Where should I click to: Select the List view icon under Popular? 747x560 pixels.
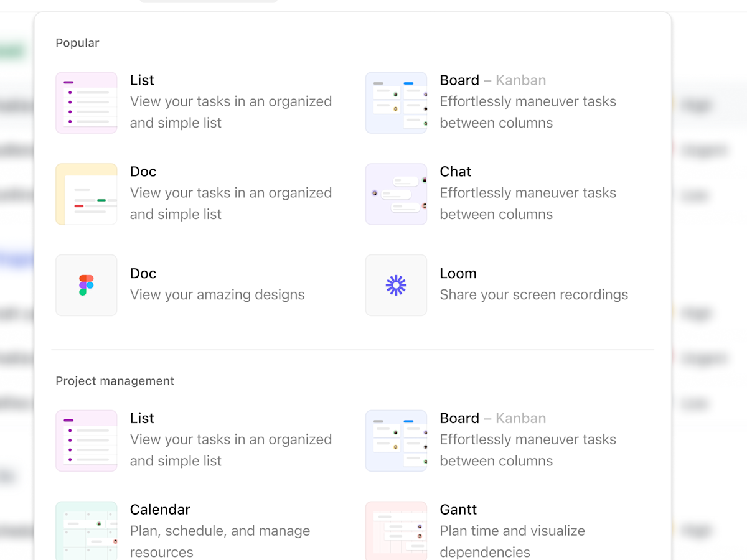click(x=86, y=103)
